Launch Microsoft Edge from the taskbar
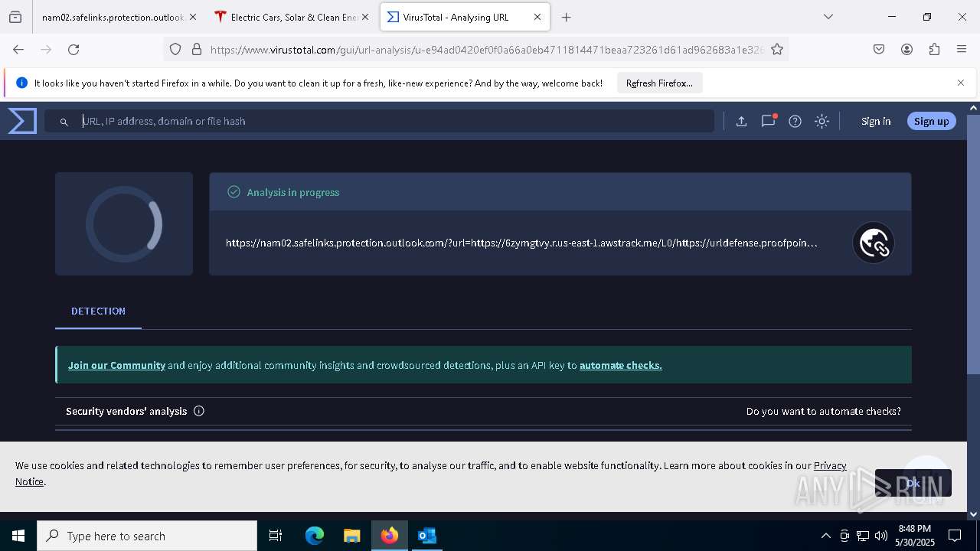Image resolution: width=980 pixels, height=551 pixels. pos(315,536)
